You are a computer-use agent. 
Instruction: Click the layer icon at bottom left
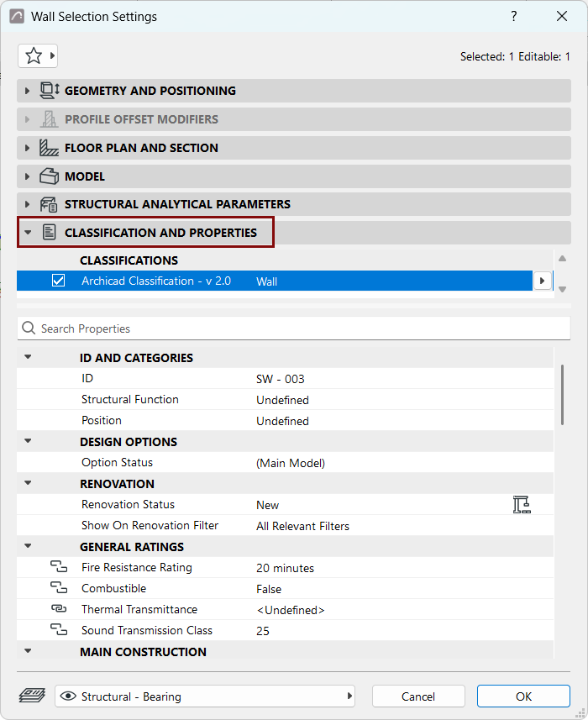[32, 696]
